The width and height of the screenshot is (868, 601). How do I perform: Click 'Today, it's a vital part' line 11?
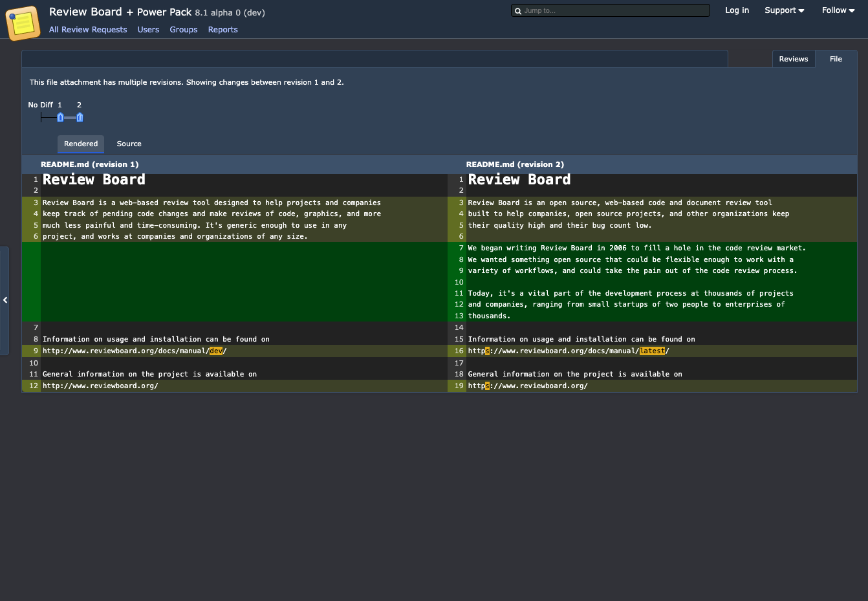point(631,293)
